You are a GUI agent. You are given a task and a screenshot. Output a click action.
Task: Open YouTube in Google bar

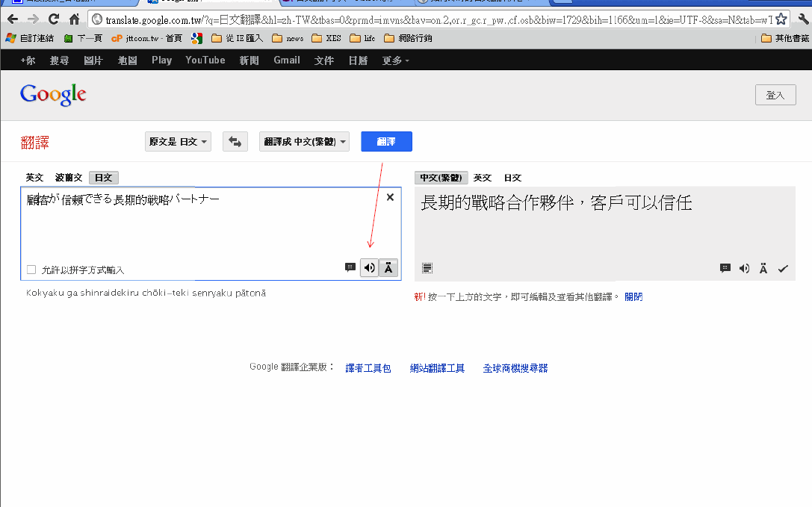pos(205,60)
